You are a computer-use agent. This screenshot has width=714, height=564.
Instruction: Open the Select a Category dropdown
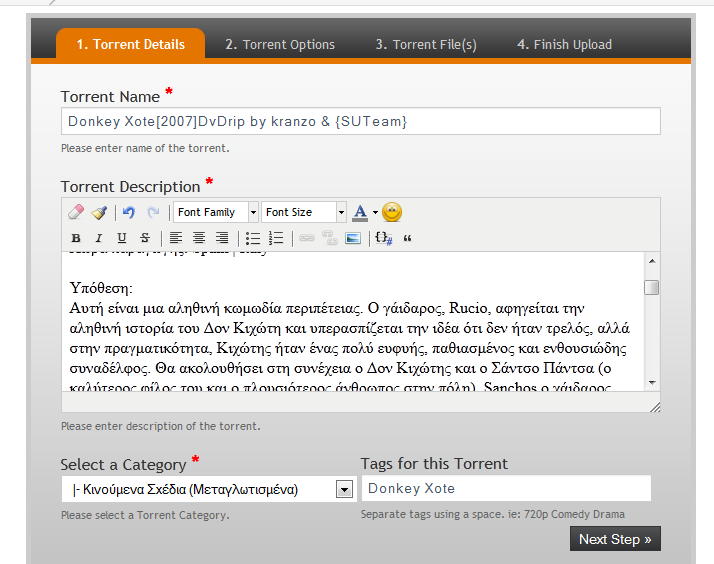point(209,489)
